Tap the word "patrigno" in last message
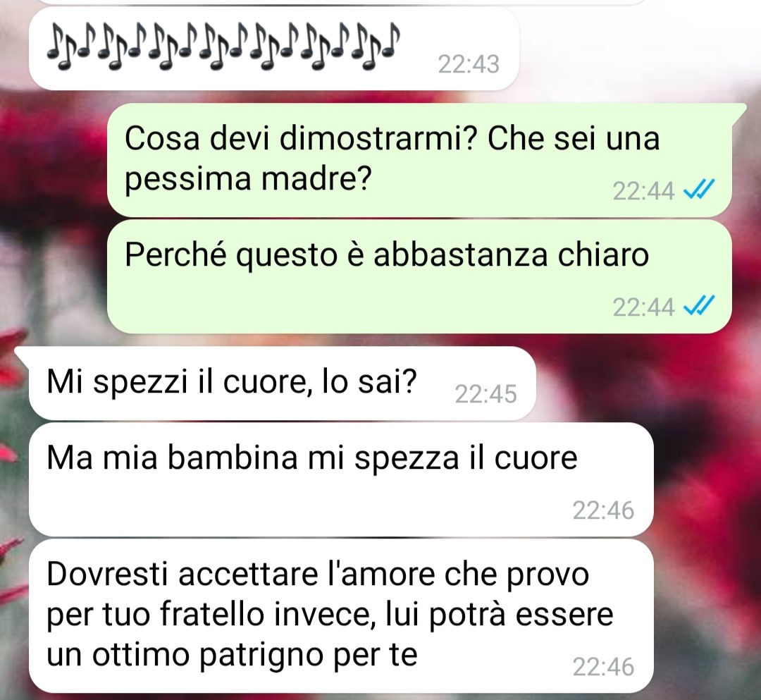The height and width of the screenshot is (700, 761). pyautogui.click(x=262, y=656)
